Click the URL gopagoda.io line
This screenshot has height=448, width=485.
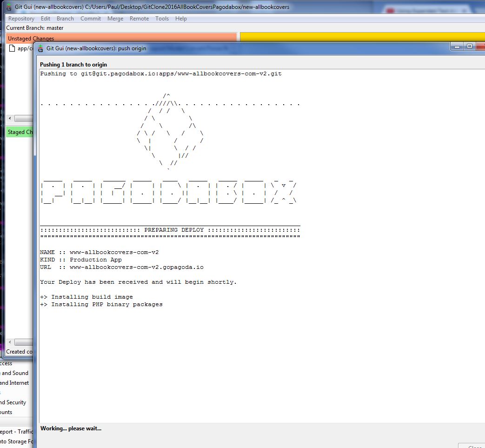(122, 267)
